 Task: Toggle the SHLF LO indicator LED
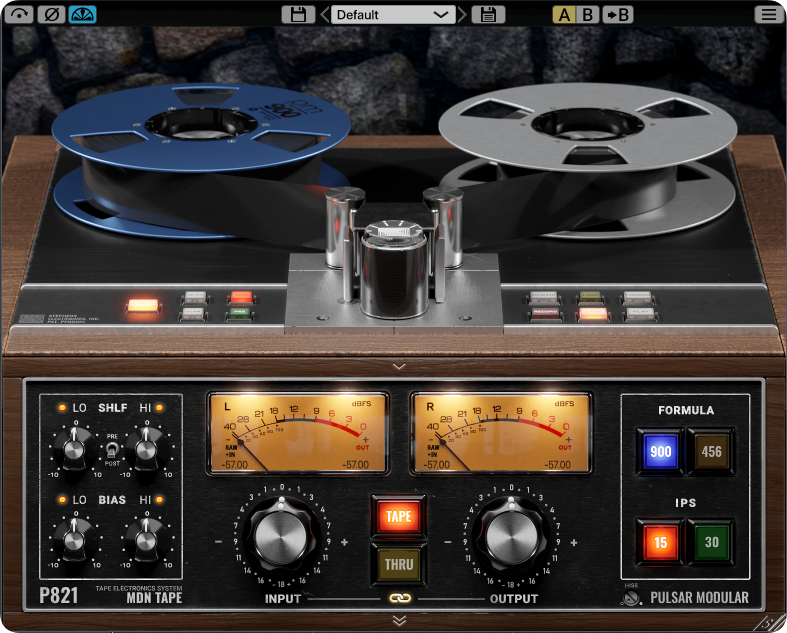coord(62,408)
